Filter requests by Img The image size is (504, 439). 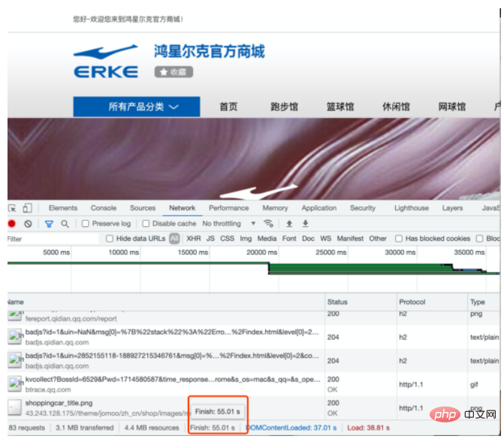pos(246,238)
